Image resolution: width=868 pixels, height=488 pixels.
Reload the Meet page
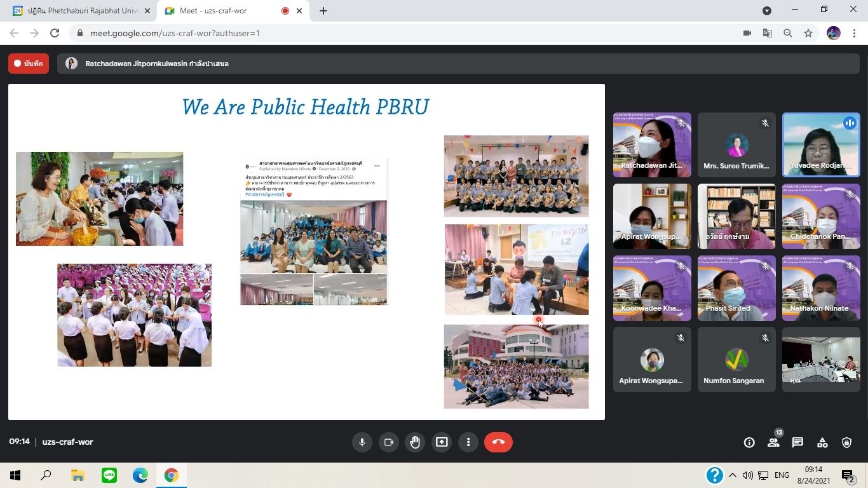click(55, 33)
